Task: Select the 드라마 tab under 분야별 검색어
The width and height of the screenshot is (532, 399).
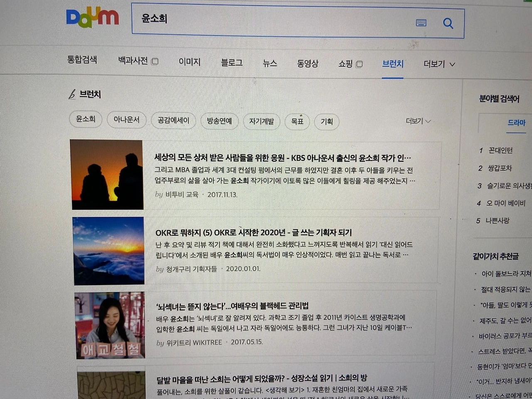Action: [x=516, y=123]
